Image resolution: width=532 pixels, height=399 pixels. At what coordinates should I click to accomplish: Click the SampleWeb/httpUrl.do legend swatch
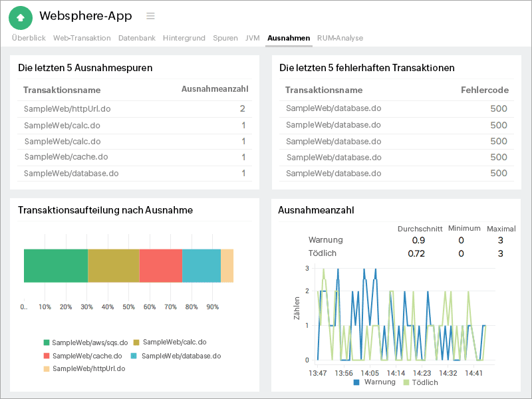[x=47, y=368]
